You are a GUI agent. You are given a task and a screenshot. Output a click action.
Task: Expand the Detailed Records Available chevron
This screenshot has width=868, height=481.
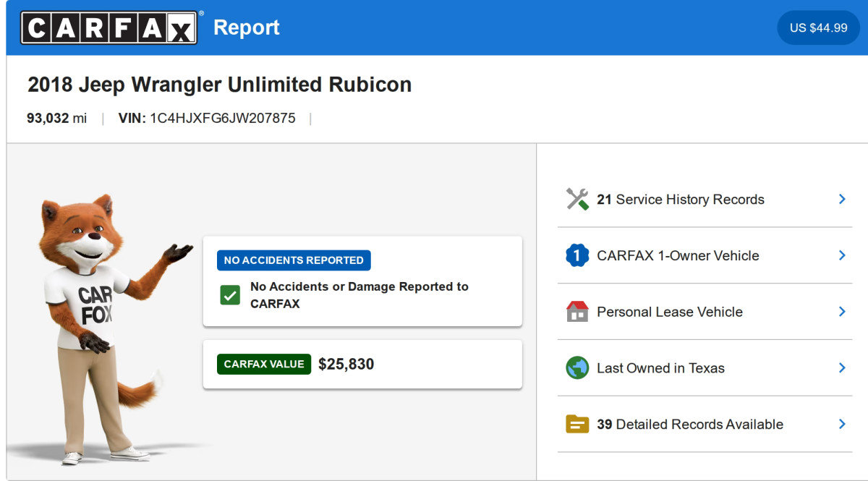tap(842, 425)
